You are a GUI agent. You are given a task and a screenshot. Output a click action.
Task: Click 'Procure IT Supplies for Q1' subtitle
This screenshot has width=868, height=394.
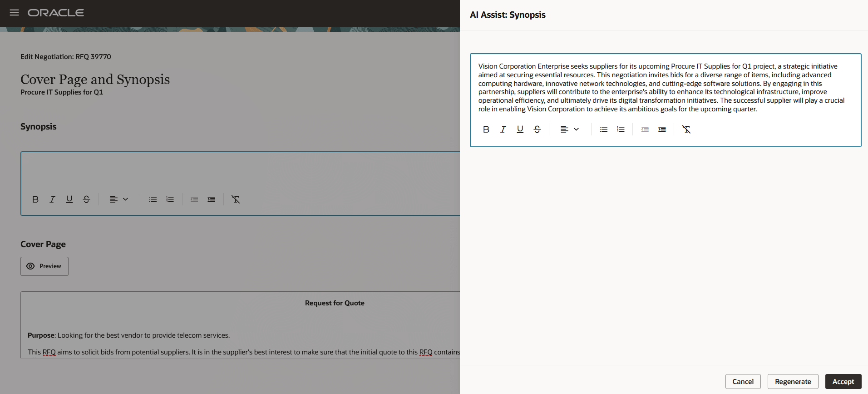62,92
